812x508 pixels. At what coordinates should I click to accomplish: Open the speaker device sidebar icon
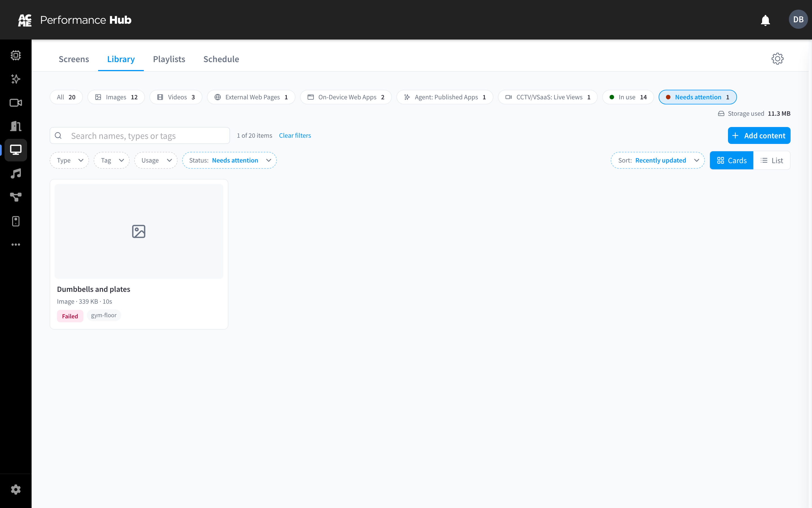pos(16,221)
